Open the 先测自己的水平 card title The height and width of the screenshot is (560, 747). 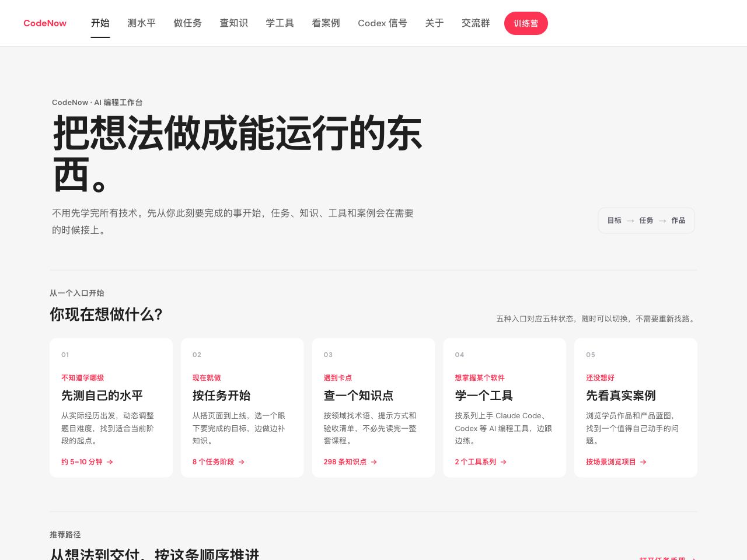point(102,395)
